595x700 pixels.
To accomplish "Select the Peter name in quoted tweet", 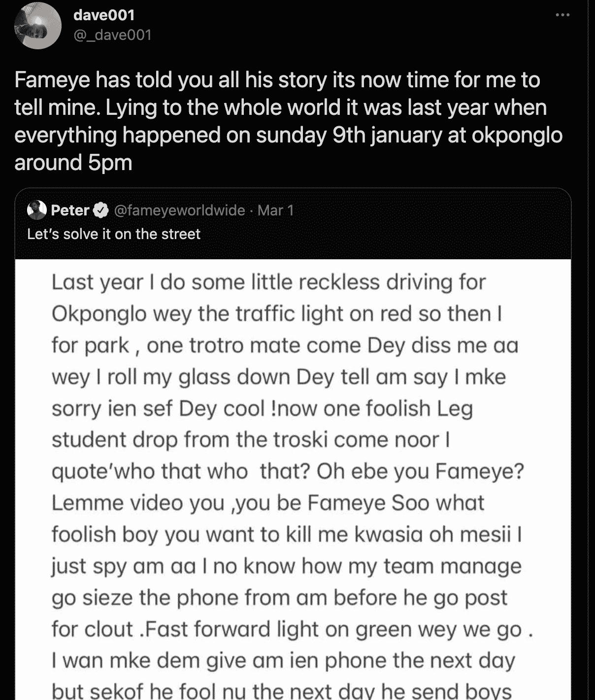I will pyautogui.click(x=70, y=210).
